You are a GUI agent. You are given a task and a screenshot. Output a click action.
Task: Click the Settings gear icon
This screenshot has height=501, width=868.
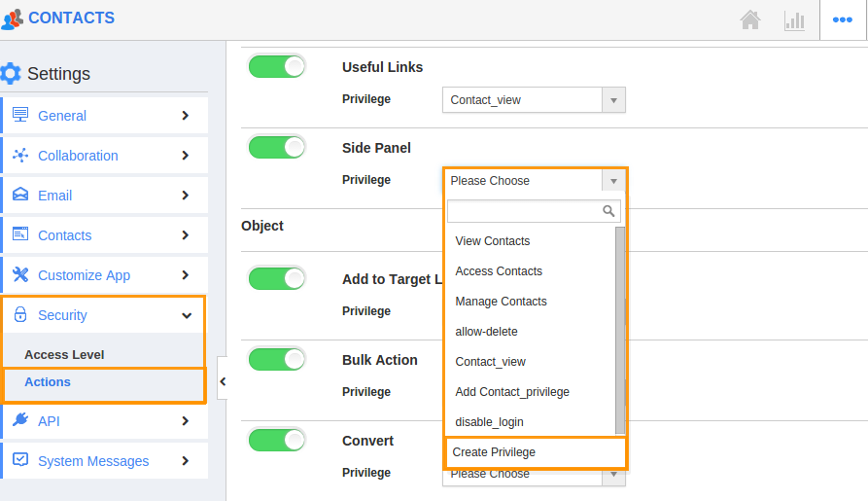(x=11, y=73)
